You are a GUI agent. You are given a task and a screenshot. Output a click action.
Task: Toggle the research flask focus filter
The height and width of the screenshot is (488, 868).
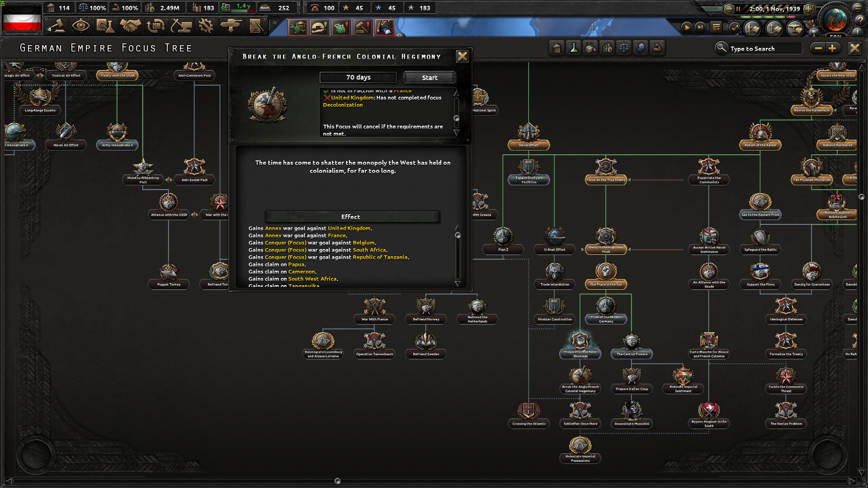(574, 48)
